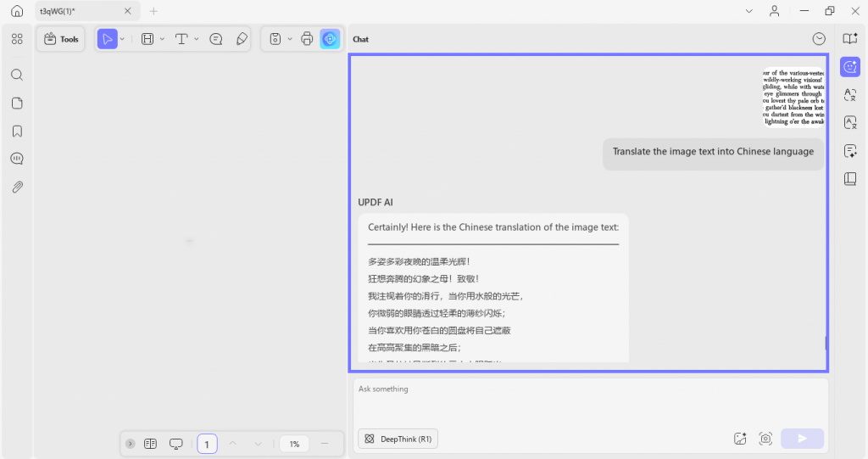Open the Attachments paperclip panel
This screenshot has height=459, width=868.
point(17,187)
